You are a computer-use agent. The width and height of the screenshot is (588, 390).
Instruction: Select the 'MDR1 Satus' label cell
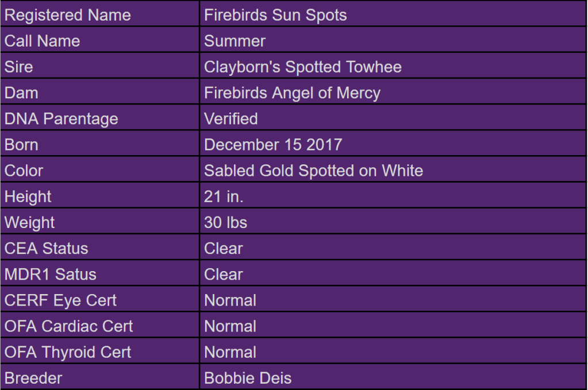point(51,274)
